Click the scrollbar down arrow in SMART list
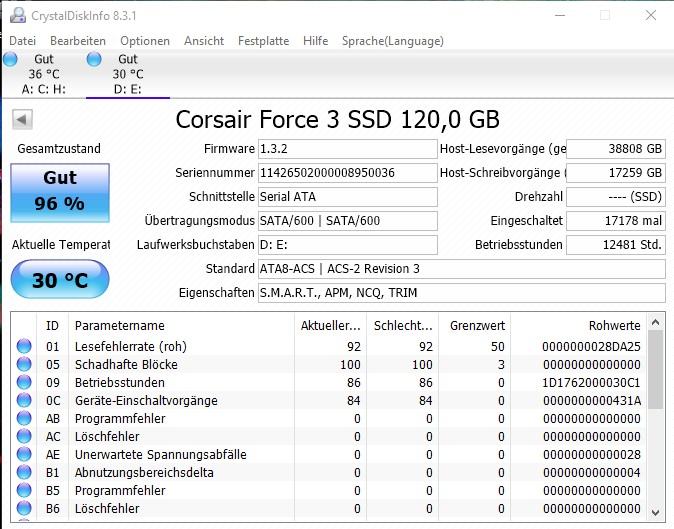The height and width of the screenshot is (529, 674). point(656,512)
